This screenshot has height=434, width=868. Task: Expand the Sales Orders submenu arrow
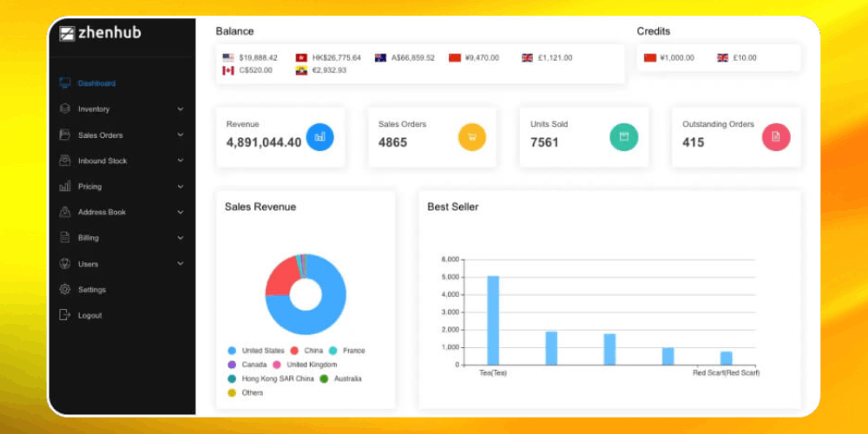(181, 135)
